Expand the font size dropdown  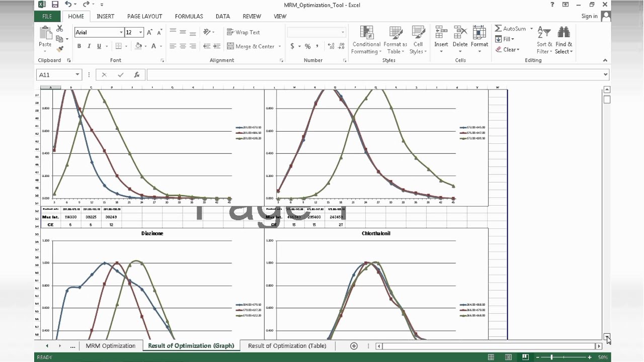(140, 32)
